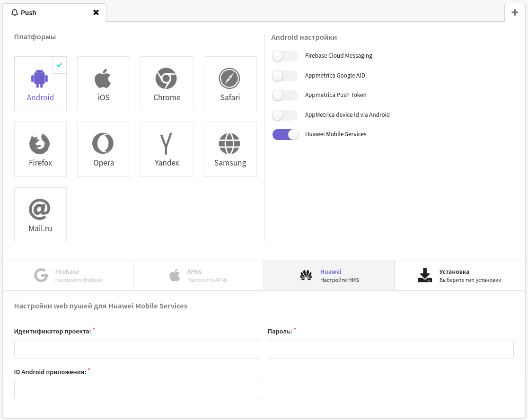Viewport: 528px width, 420px height.
Task: Click the Appmetrica Push Token label
Action: point(336,95)
